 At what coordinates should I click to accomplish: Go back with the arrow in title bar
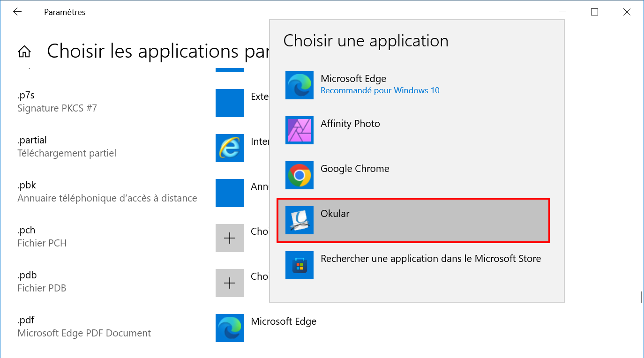[17, 12]
